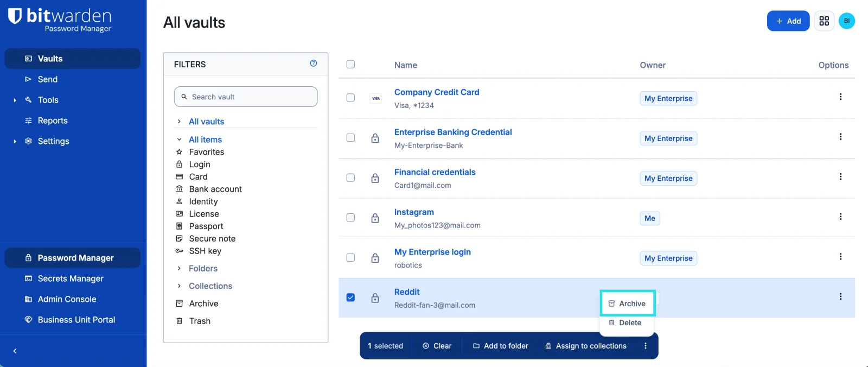Image resolution: width=868 pixels, height=367 pixels.
Task: Click the lock icon for Financial credentials
Action: (375, 178)
